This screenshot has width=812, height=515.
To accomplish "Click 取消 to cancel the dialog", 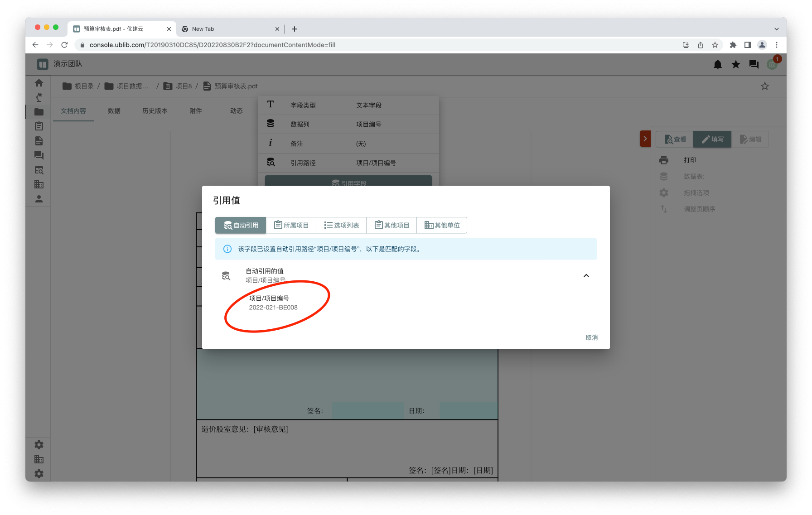I will [x=591, y=337].
